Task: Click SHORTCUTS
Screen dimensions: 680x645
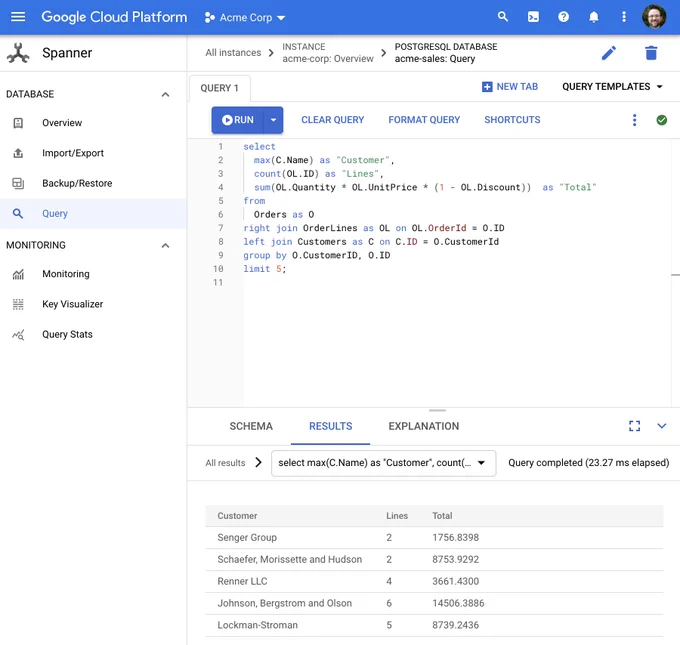Action: click(512, 120)
